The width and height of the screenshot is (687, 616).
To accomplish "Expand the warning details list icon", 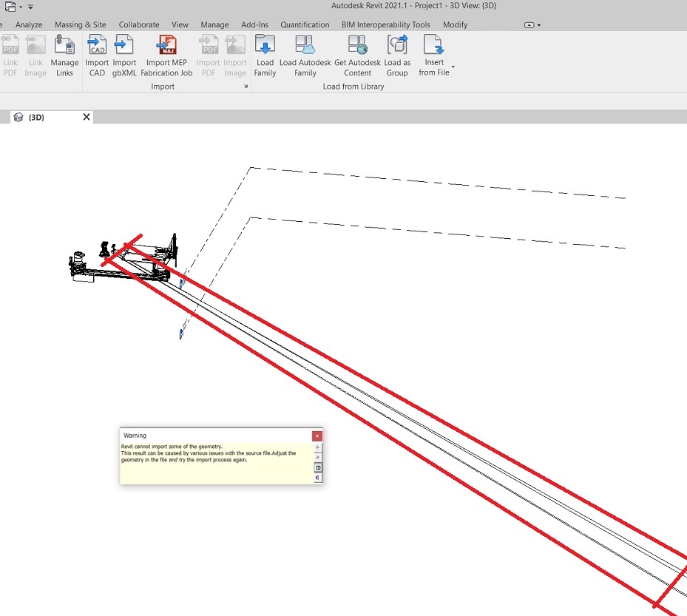I will coord(317,467).
